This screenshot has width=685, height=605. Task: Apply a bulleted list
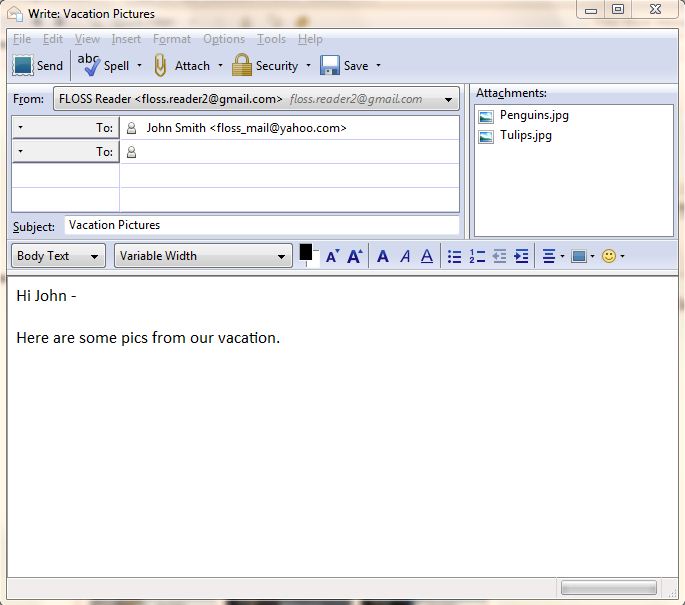[x=455, y=256]
